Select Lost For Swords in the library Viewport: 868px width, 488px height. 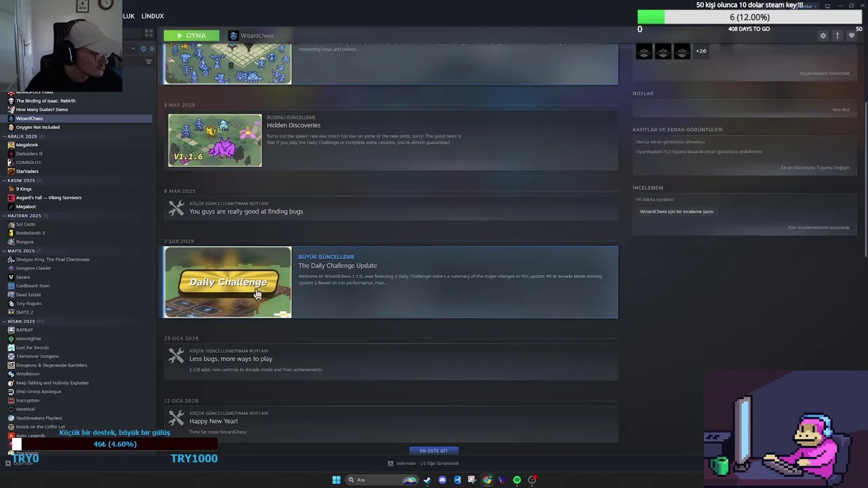(32, 348)
